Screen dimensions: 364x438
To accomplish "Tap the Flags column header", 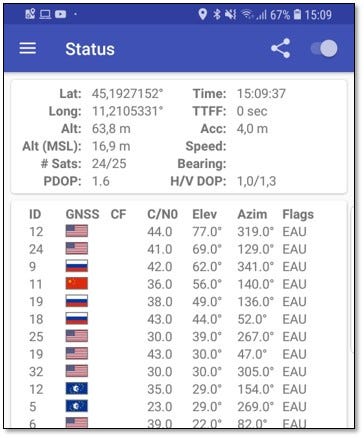I will [298, 215].
